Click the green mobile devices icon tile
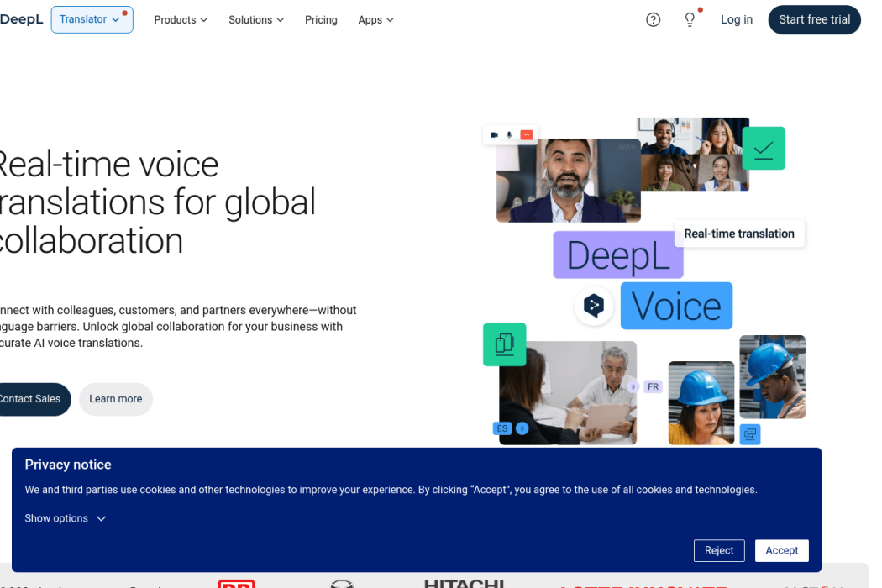The width and height of the screenshot is (882, 588). click(505, 344)
